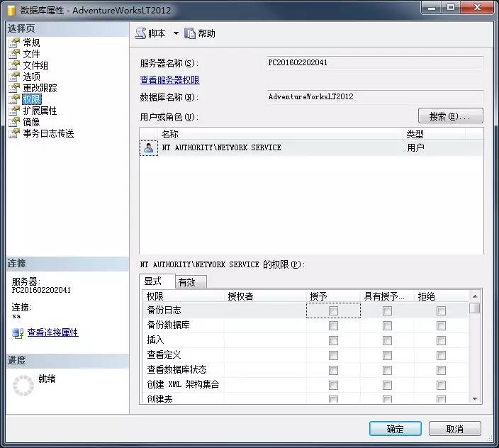Screen dimensions: 499x448
Task: Click the 文件组 page icon
Action: [14, 65]
